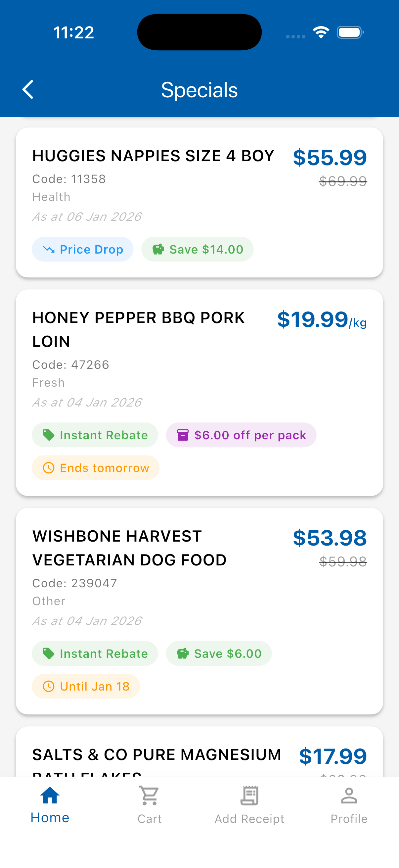The image size is (399, 868).
Task: Tap the $19.99/kg pork loin price
Action: point(322,320)
